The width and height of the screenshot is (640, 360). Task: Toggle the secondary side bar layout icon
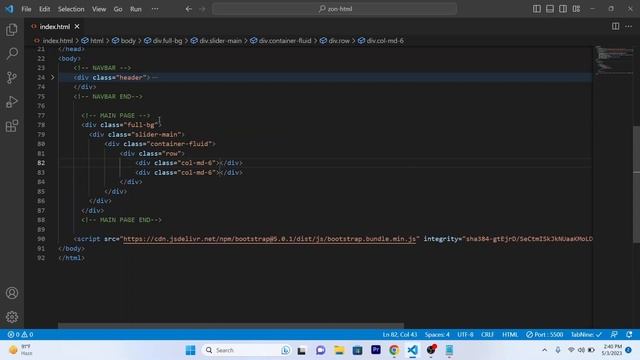[563, 9]
